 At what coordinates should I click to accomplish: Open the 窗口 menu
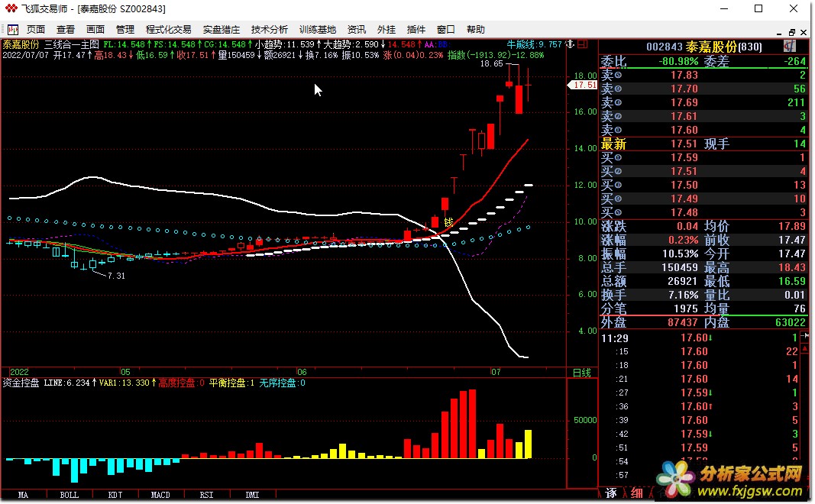coord(445,30)
